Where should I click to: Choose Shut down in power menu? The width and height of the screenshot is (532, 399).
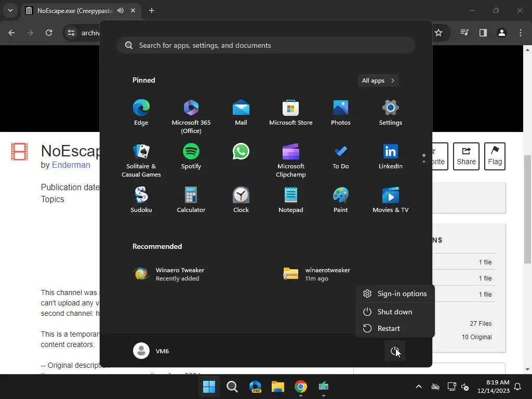pos(395,312)
